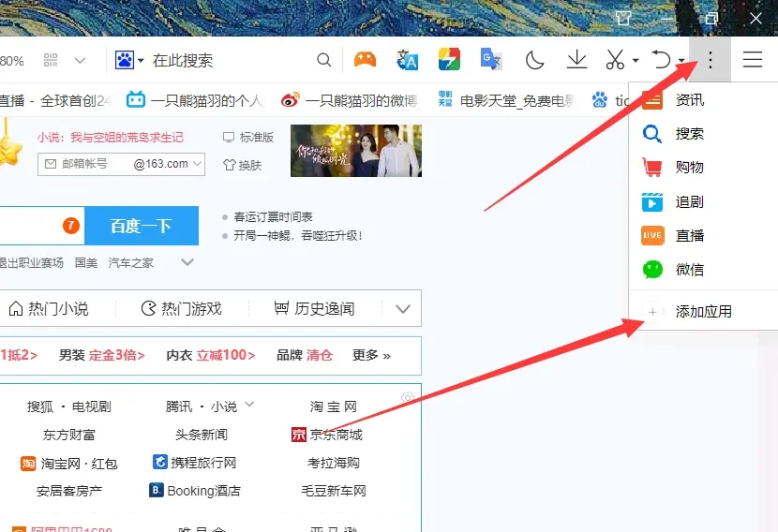
Task: Open the downloads arrow icon
Action: point(576,60)
